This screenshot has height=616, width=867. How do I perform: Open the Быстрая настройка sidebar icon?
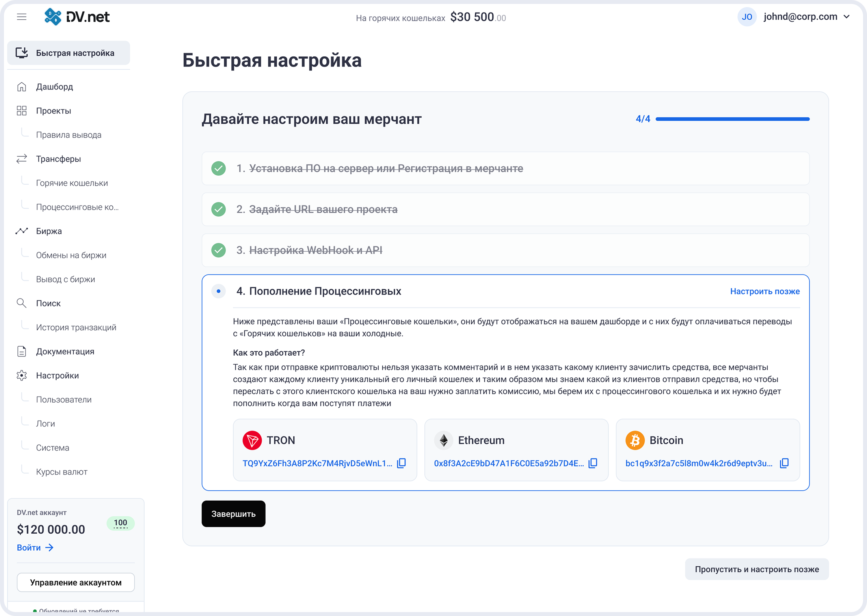point(22,52)
